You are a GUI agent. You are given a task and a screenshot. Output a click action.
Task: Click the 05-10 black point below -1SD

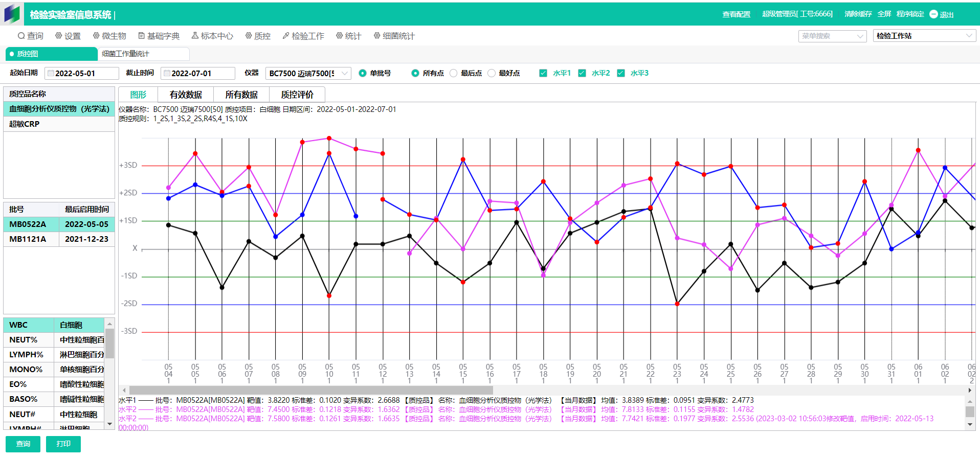(x=329, y=295)
